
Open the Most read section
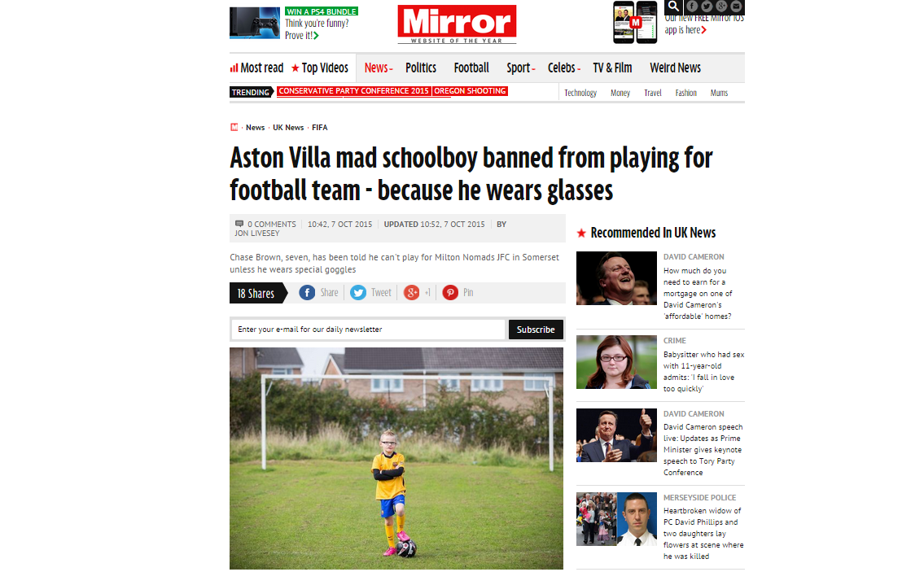(x=257, y=68)
